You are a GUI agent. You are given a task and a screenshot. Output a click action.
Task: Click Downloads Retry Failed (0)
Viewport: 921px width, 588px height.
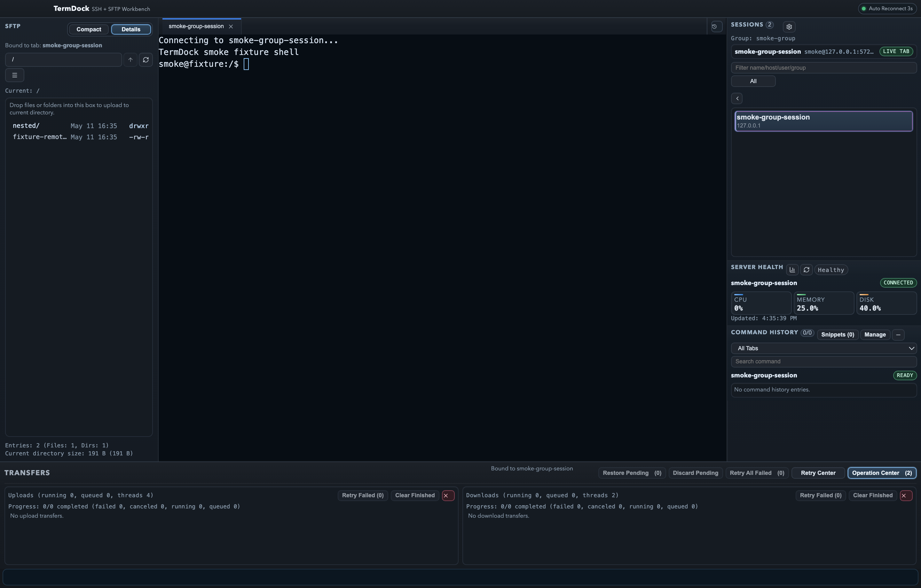[x=820, y=495]
